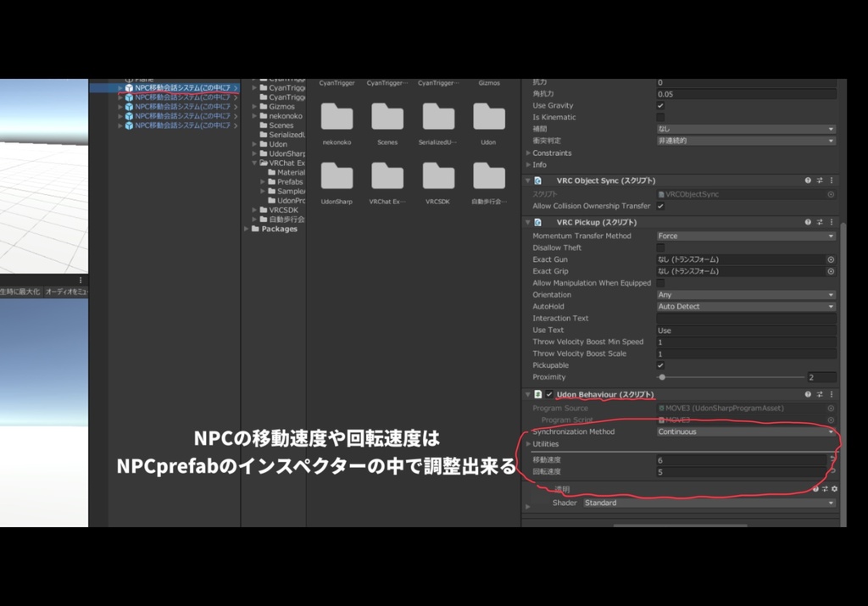Open the AutoHold dropdown set to Auto Detect

(x=746, y=306)
